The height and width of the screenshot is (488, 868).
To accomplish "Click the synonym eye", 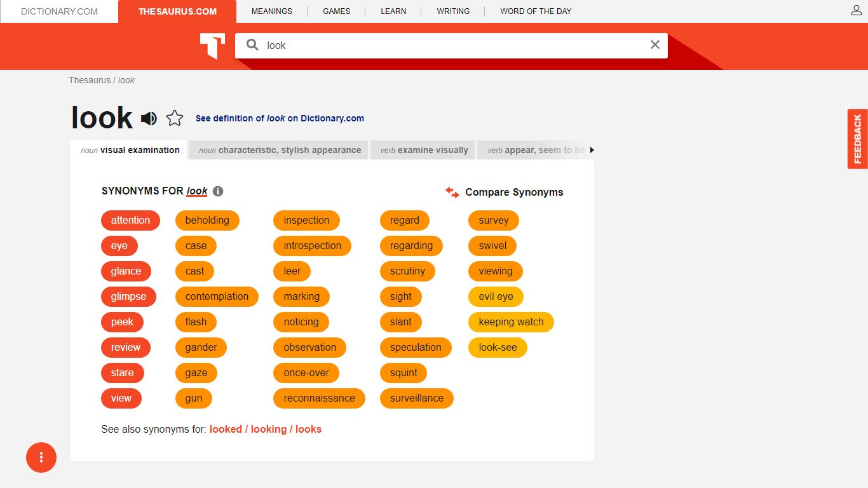I will click(119, 246).
